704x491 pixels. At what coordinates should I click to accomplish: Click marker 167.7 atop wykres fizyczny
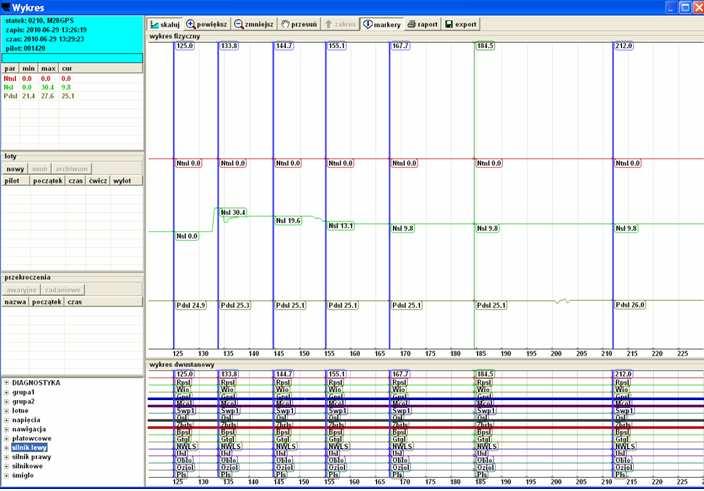400,46
